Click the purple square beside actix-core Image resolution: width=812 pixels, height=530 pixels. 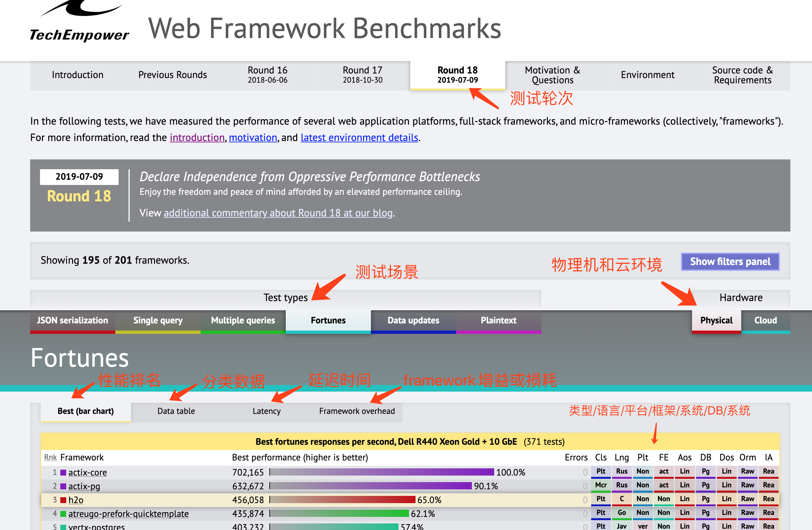63,473
